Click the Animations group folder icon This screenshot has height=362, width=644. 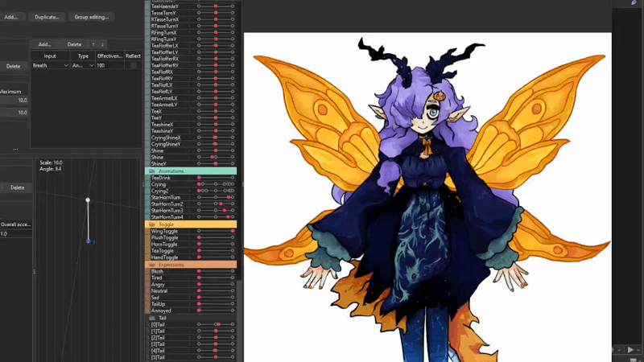151,171
